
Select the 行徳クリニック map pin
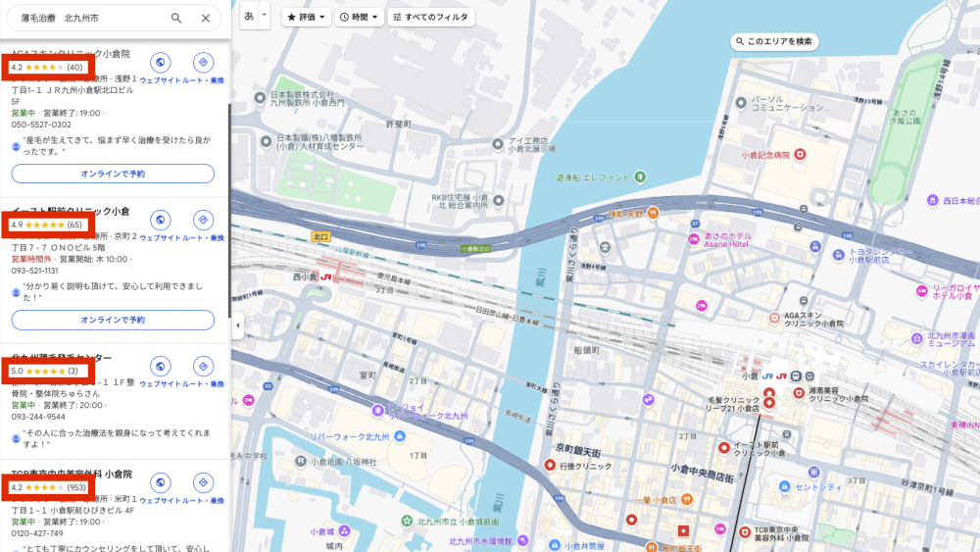pos(550,465)
